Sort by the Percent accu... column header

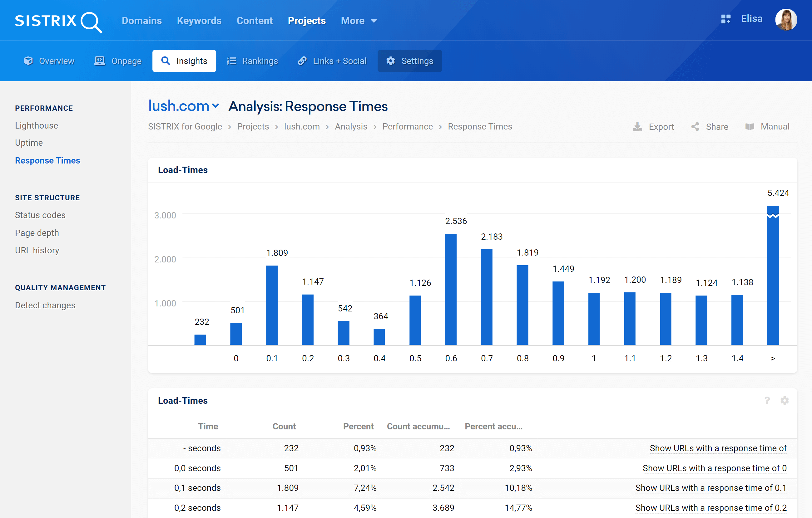493,426
